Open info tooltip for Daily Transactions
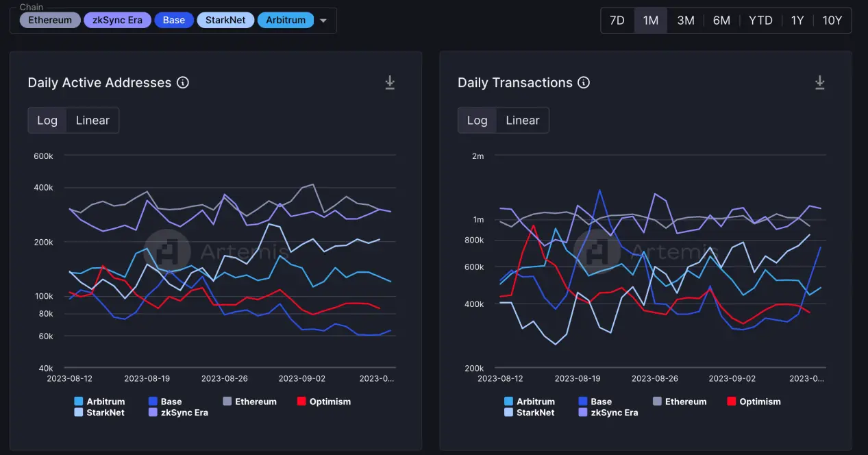This screenshot has width=868, height=455. point(584,83)
